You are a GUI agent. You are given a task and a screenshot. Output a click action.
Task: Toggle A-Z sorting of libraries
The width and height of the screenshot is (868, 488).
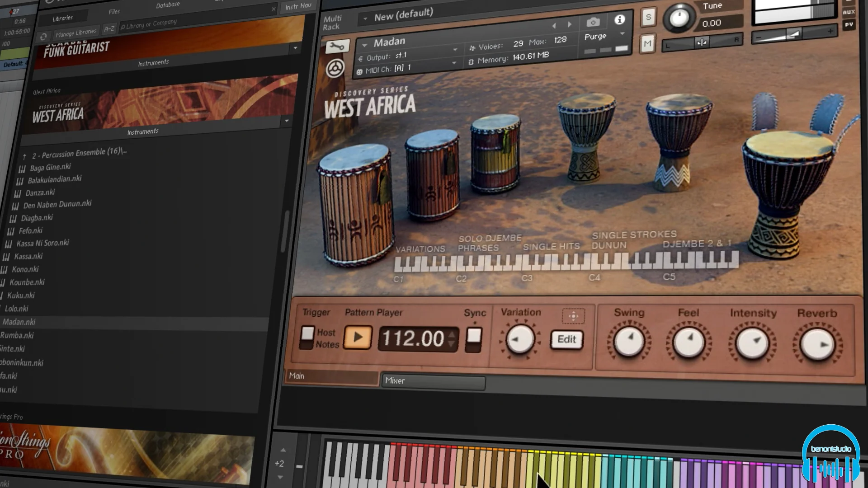[x=109, y=29]
